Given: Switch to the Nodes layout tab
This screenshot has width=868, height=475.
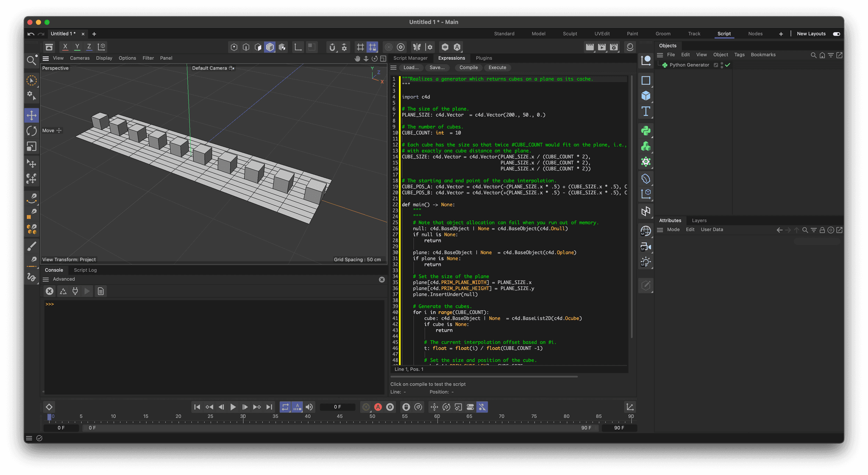Looking at the screenshot, I should point(754,34).
